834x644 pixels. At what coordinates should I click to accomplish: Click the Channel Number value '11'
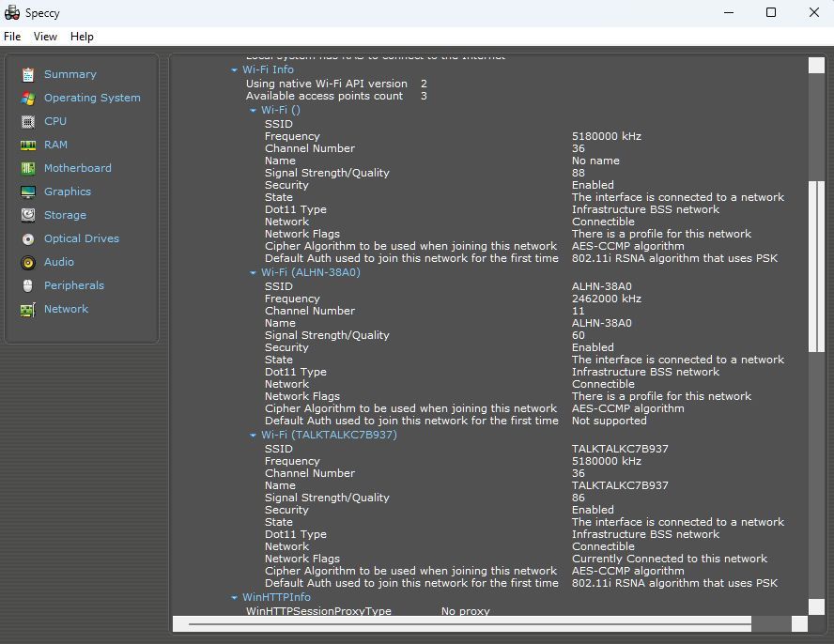579,311
